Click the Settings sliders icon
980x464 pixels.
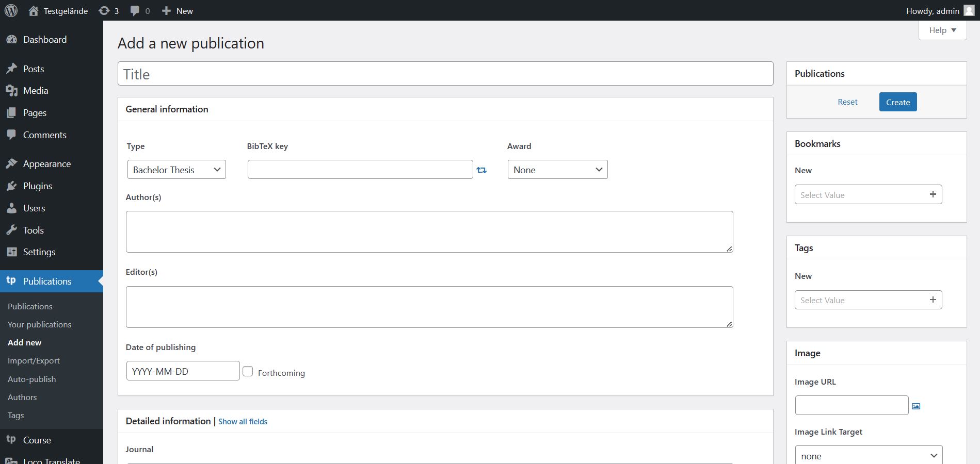point(11,252)
